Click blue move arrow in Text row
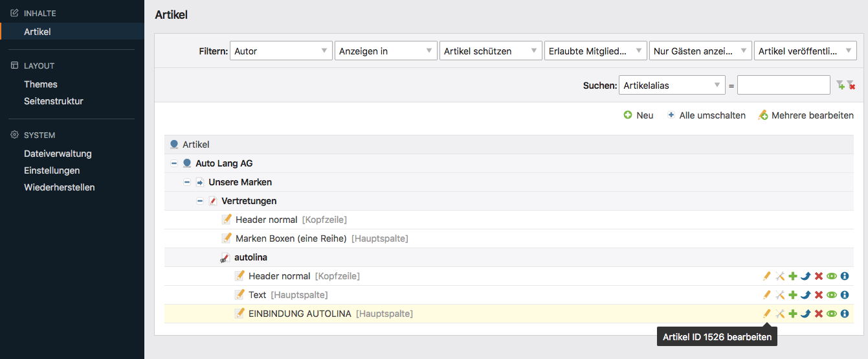Screen dimensions: 868x359 point(806,295)
